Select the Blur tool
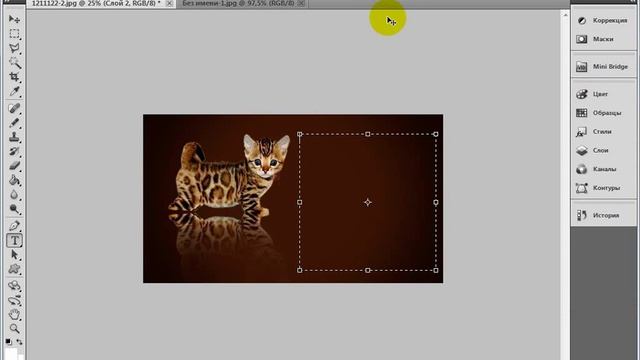 [14, 195]
